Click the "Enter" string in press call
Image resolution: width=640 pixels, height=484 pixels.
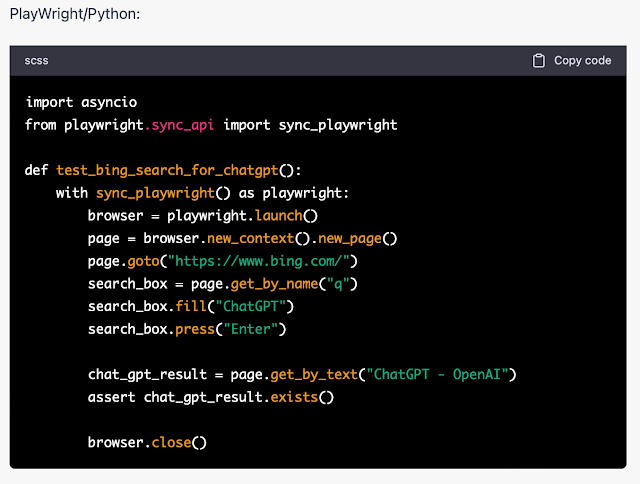[x=251, y=329]
